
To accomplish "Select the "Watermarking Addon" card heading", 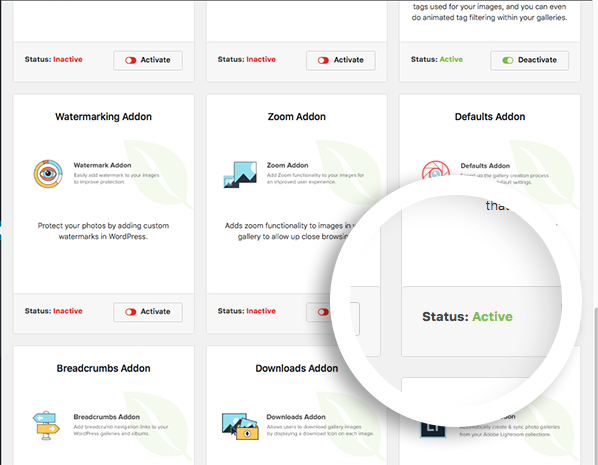I will click(x=103, y=117).
